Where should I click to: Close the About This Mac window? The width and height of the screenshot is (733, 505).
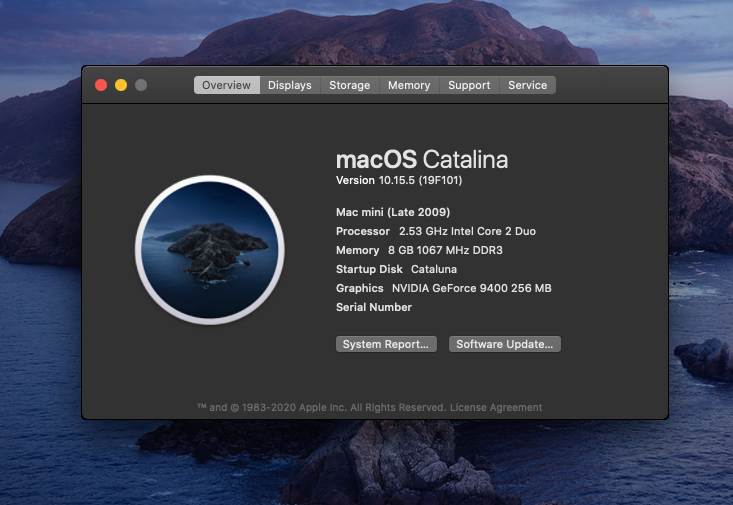coord(101,85)
